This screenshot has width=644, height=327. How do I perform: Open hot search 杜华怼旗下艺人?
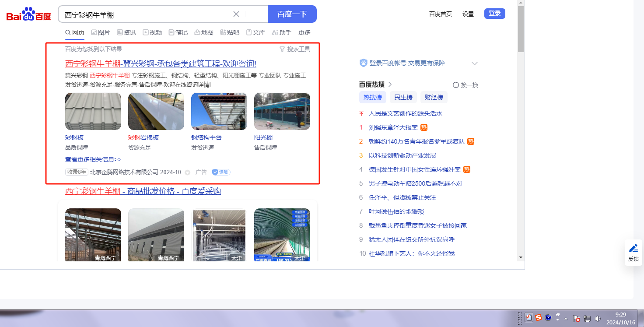tap(412, 253)
